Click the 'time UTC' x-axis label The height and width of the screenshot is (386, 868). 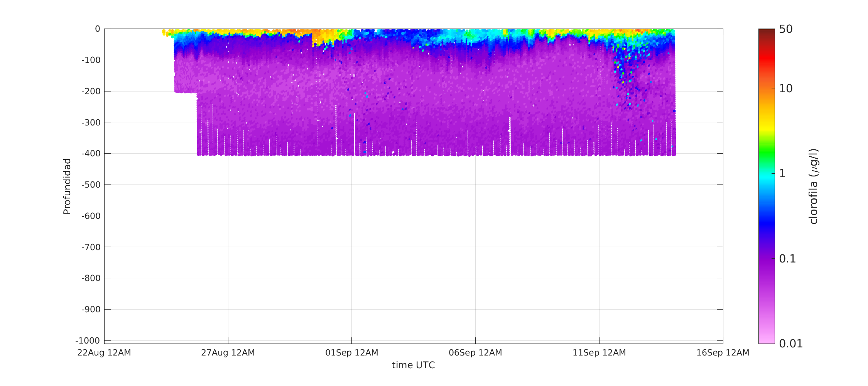(x=413, y=365)
